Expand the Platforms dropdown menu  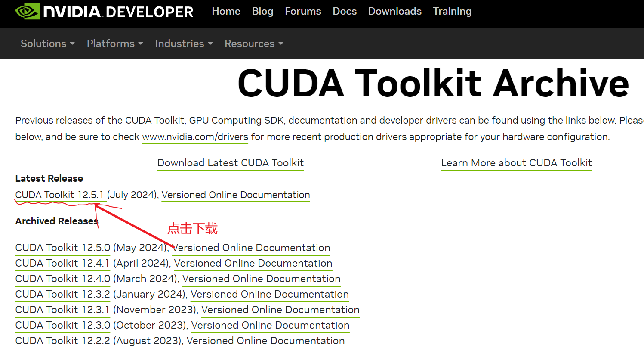(115, 43)
